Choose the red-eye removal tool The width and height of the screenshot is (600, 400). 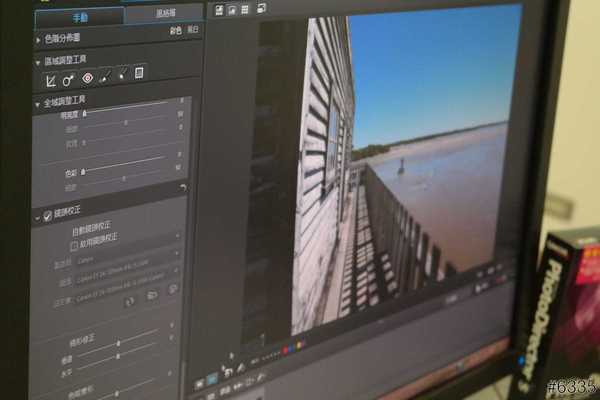click(88, 77)
